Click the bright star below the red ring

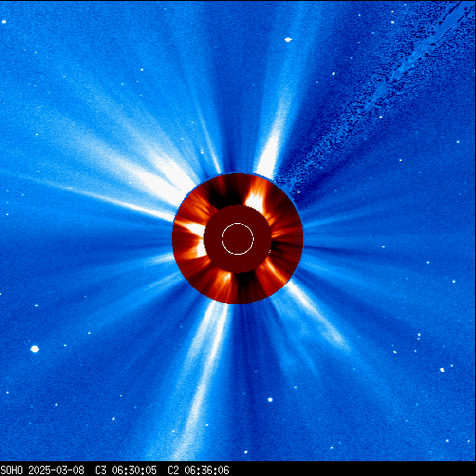271,400
